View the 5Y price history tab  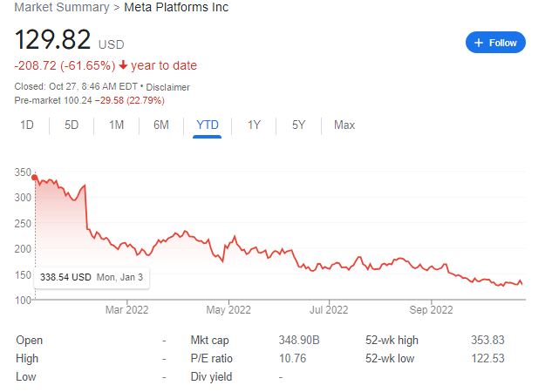pos(298,125)
